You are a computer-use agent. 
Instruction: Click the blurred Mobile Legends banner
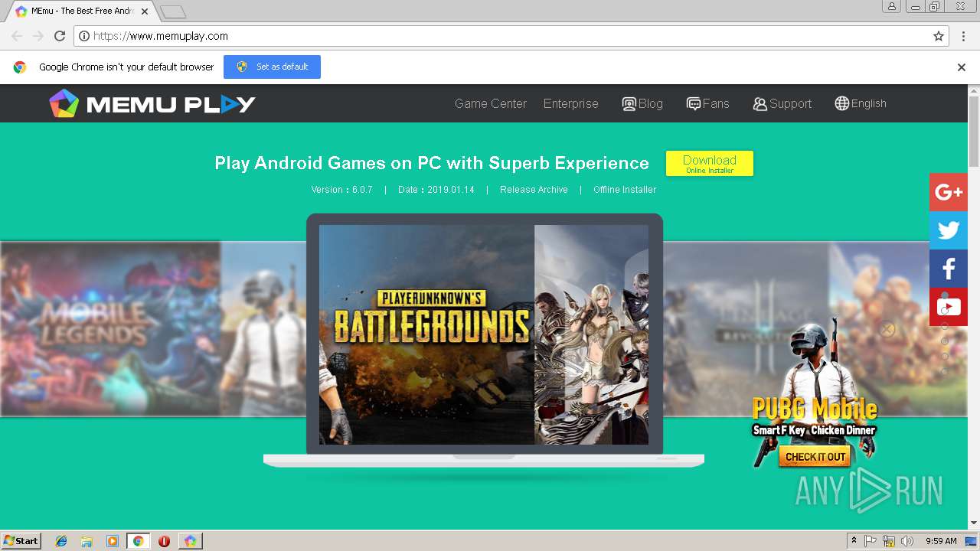pyautogui.click(x=110, y=329)
